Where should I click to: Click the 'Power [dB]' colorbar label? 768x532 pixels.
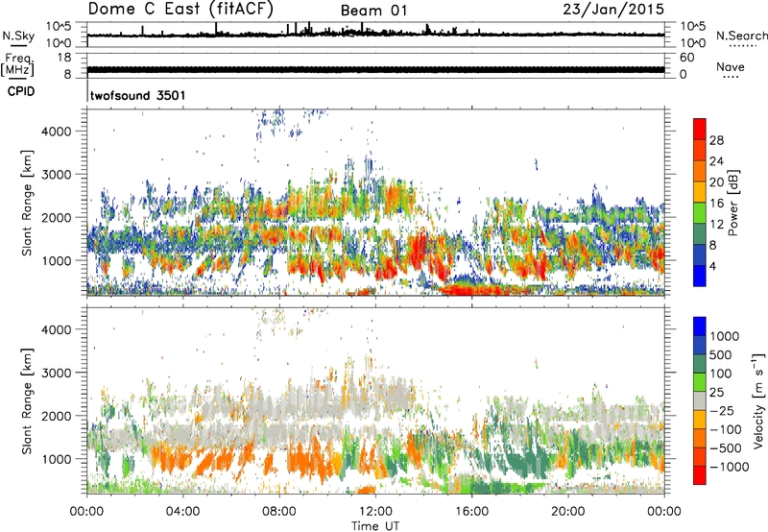(732, 203)
